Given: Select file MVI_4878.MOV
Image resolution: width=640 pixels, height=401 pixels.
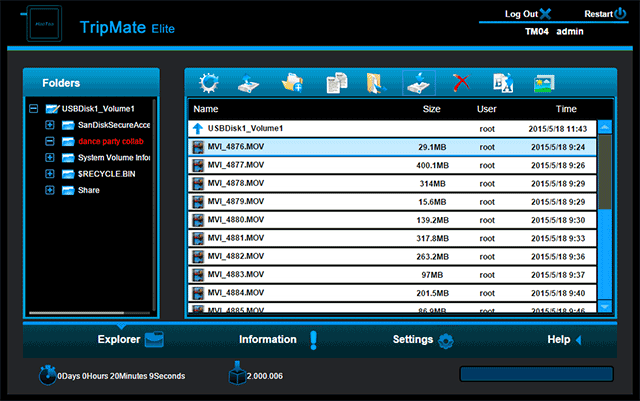Looking at the screenshot, I should click(x=392, y=184).
